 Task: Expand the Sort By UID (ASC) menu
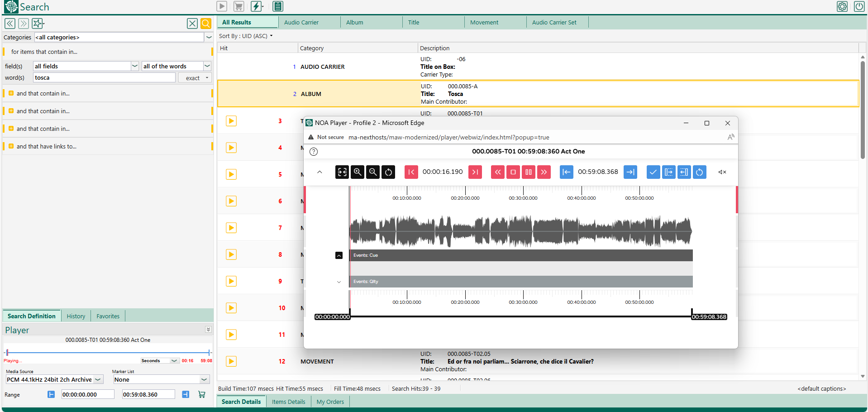[246, 36]
